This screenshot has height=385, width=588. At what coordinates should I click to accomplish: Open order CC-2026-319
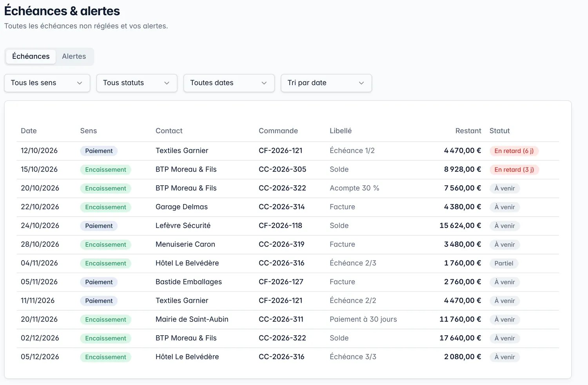(x=281, y=245)
